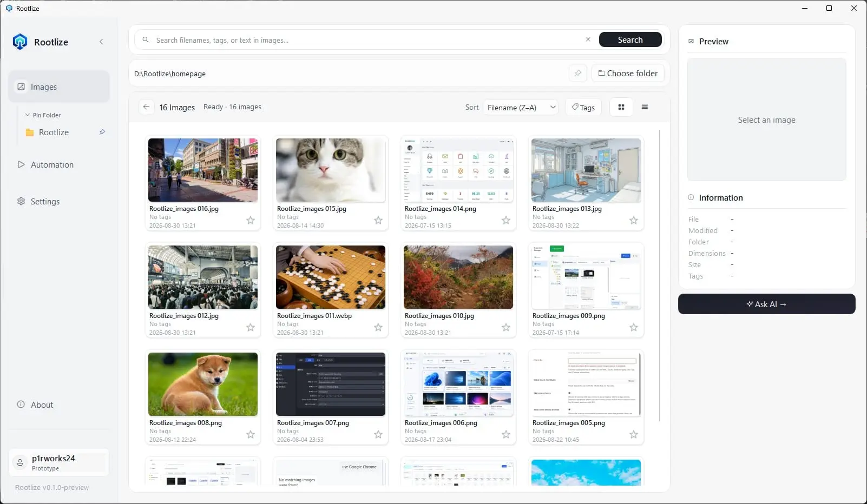Screen dimensions: 867x504
Task: Collapse the Rootlize sidebar
Action: [101, 42]
